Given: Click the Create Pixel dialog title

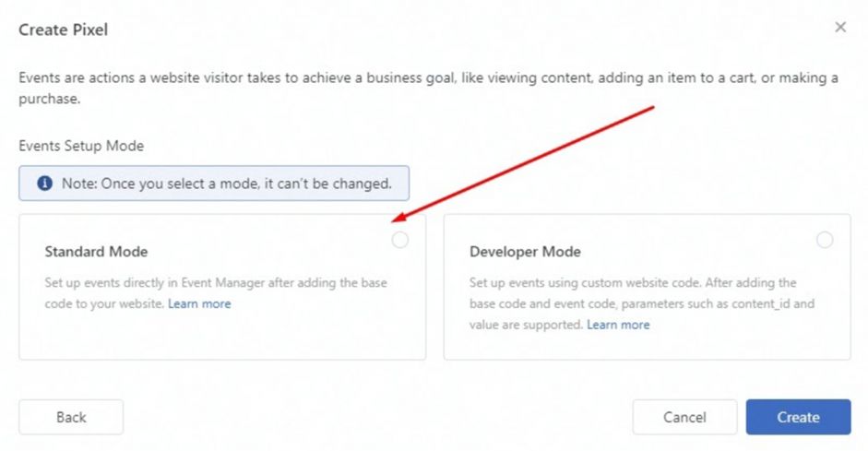Looking at the screenshot, I should [x=64, y=30].
